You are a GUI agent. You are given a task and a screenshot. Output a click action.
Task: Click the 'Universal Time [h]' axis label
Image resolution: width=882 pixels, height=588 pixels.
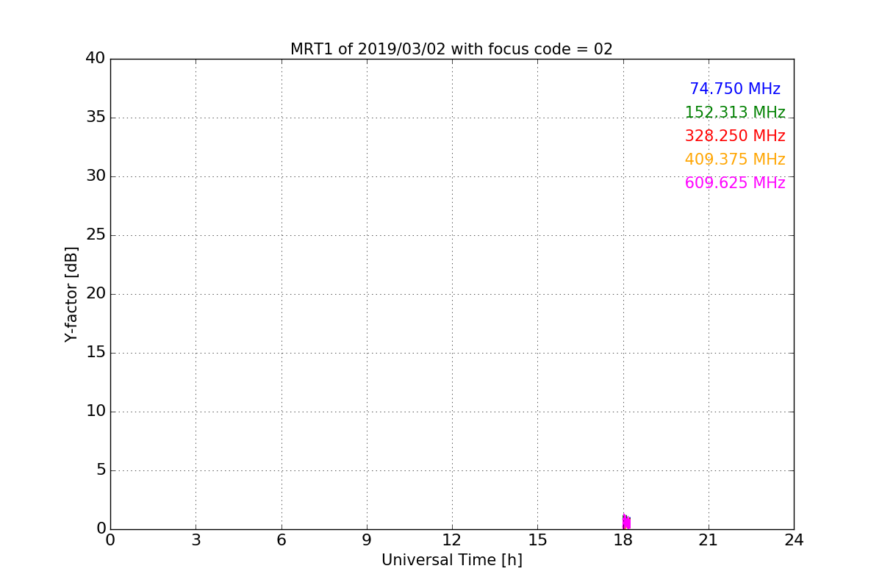pyautogui.click(x=451, y=560)
